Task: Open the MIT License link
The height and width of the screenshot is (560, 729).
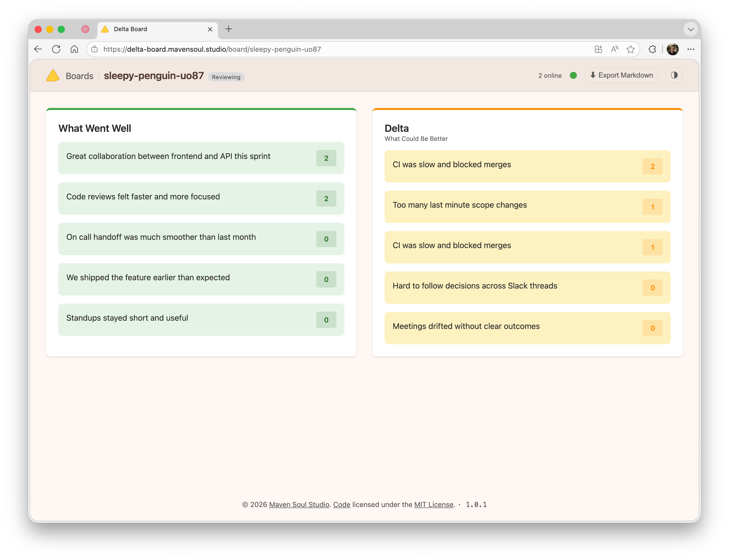Action: coord(434,505)
